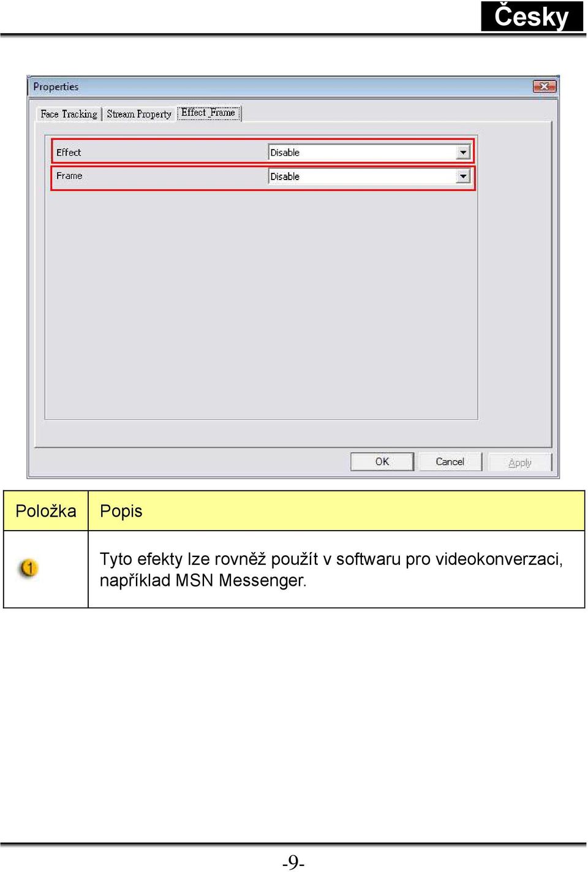Click the Cancel button

450,461
